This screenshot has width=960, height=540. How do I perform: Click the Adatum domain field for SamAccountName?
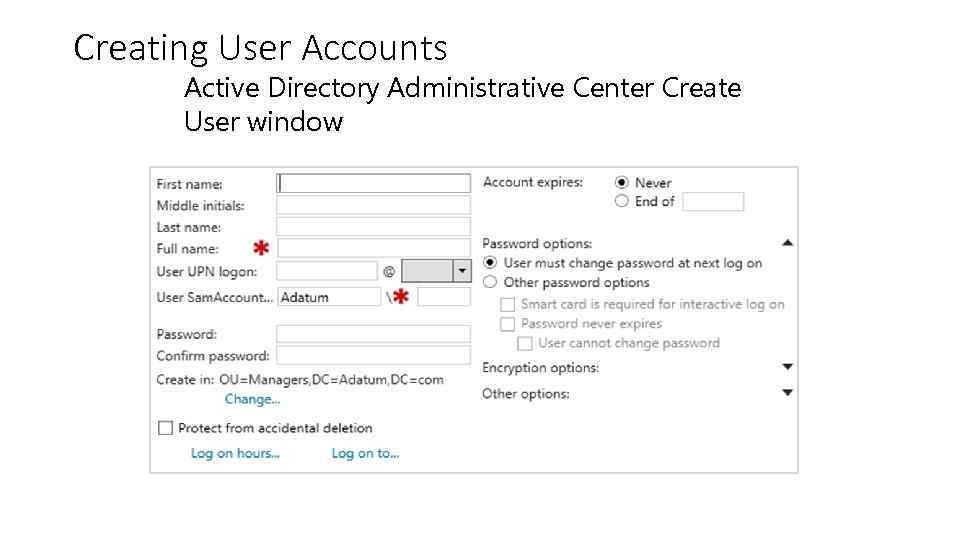[x=329, y=297]
